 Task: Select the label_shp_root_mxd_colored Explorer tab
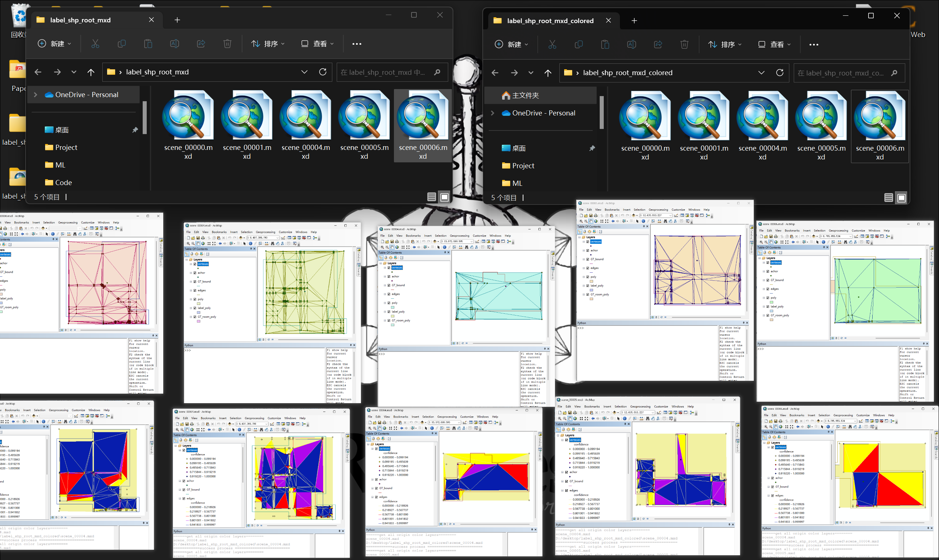(553, 21)
